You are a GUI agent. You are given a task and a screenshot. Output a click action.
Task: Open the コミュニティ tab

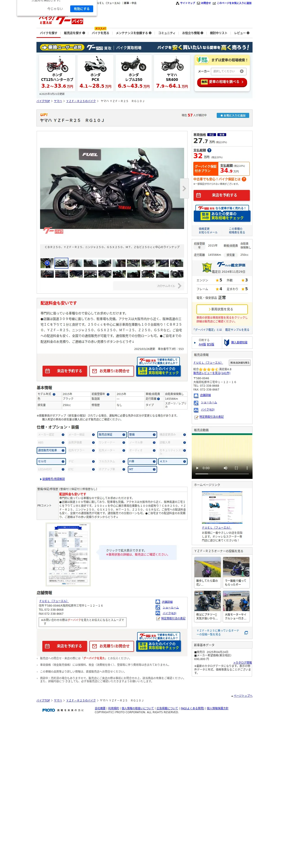pos(167,33)
